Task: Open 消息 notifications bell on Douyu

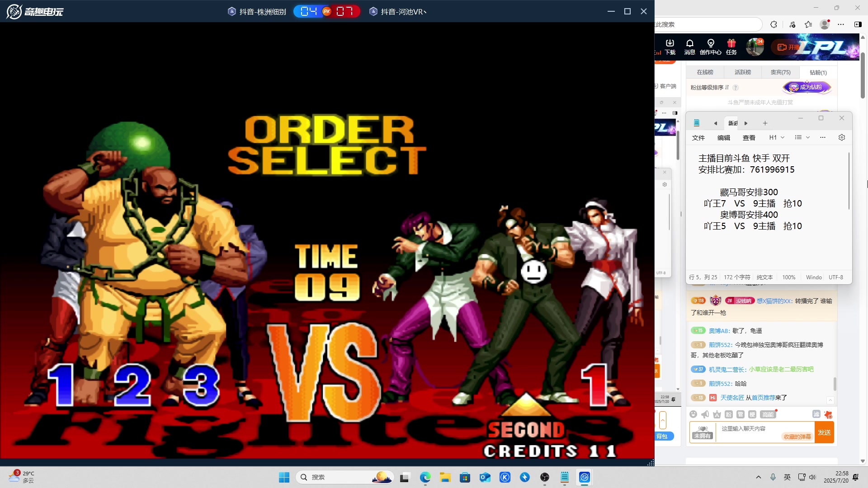Action: coord(689,47)
